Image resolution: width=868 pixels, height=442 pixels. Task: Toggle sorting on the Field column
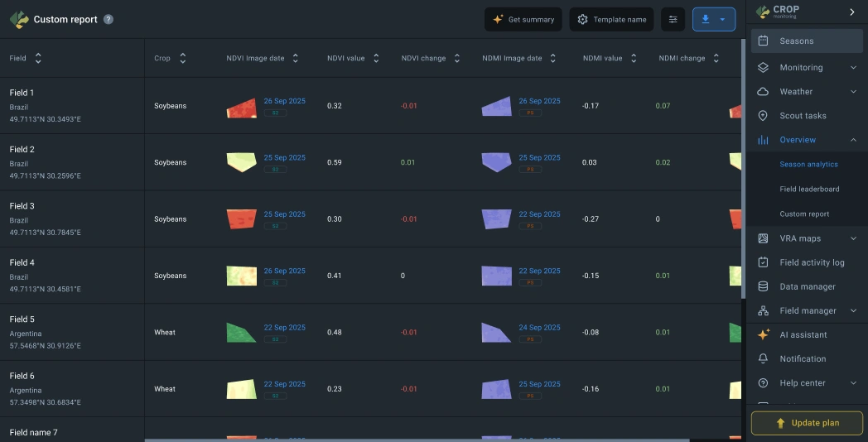point(38,59)
